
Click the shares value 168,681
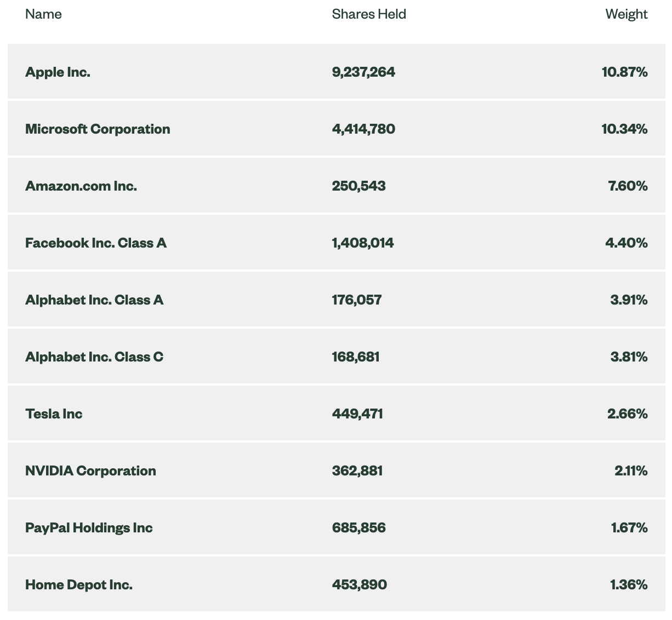tap(356, 357)
